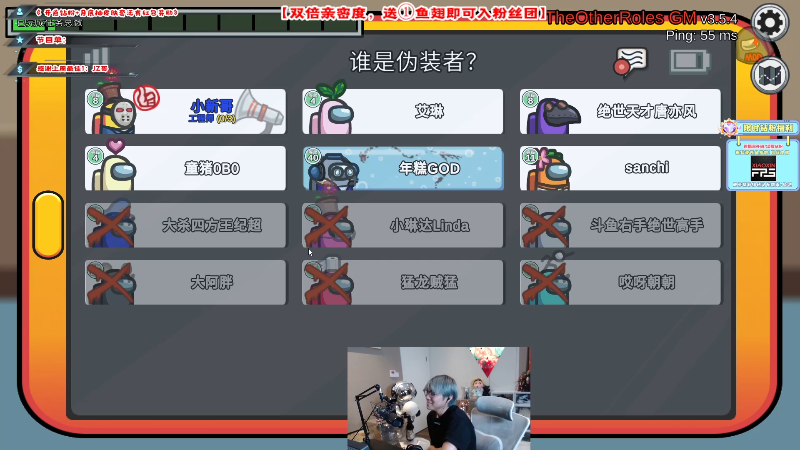
Task: Click the battery indicator icon
Action: (x=690, y=62)
